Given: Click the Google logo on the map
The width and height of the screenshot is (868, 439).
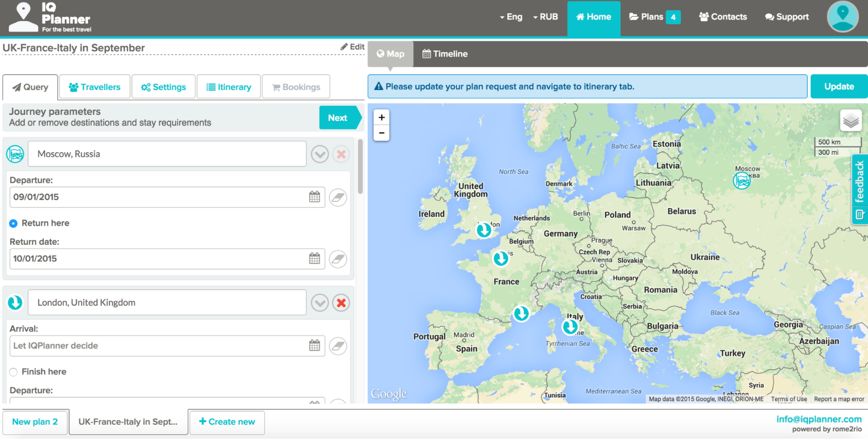Looking at the screenshot, I should point(389,394).
